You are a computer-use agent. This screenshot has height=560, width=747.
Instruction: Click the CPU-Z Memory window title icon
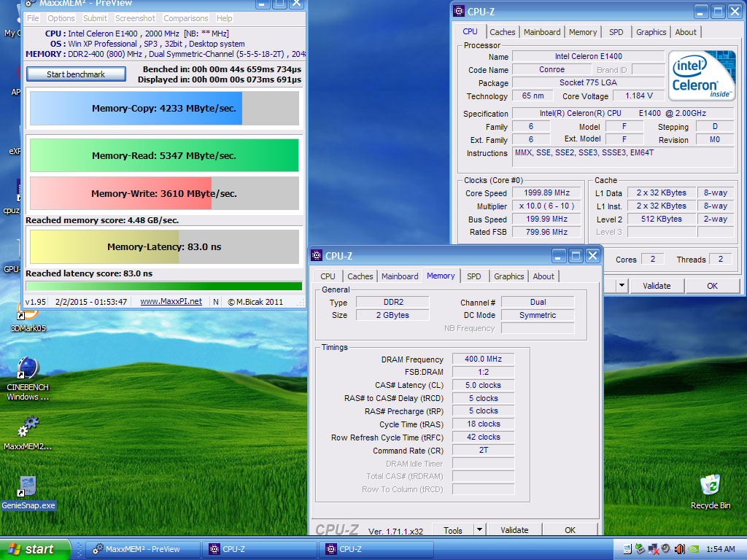pyautogui.click(x=317, y=256)
